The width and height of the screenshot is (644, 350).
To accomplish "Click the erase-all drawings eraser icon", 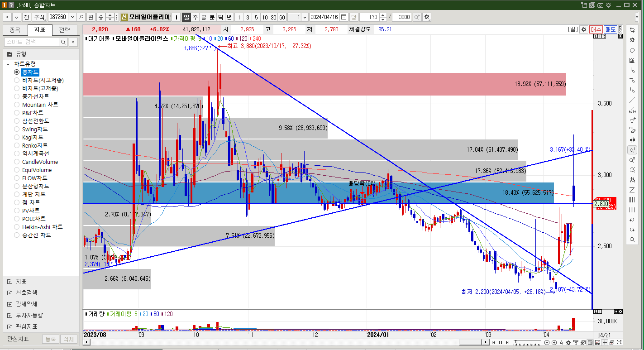I will point(632,130).
